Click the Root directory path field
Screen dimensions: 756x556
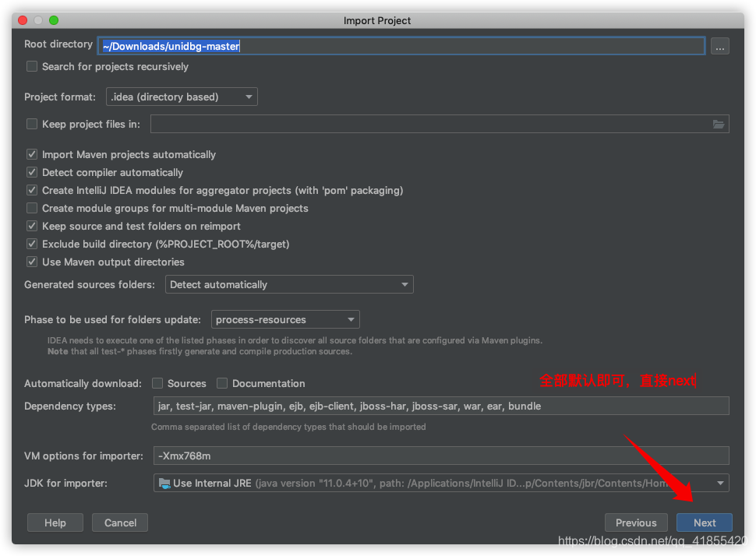[x=401, y=46]
